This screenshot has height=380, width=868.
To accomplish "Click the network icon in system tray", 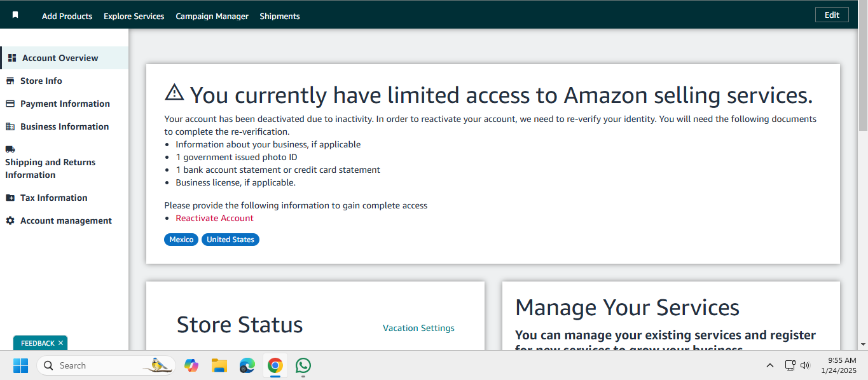I will pyautogui.click(x=790, y=365).
